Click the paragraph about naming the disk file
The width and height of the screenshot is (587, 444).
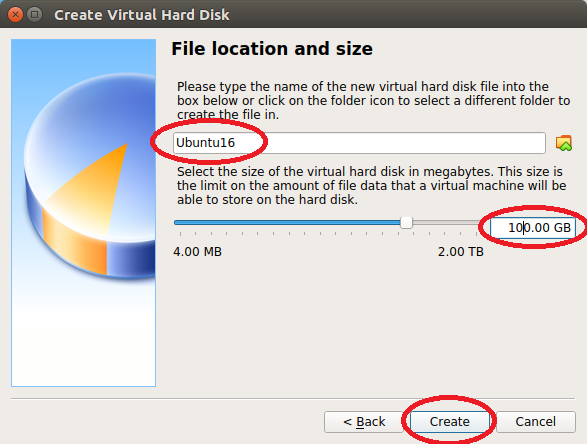(373, 100)
